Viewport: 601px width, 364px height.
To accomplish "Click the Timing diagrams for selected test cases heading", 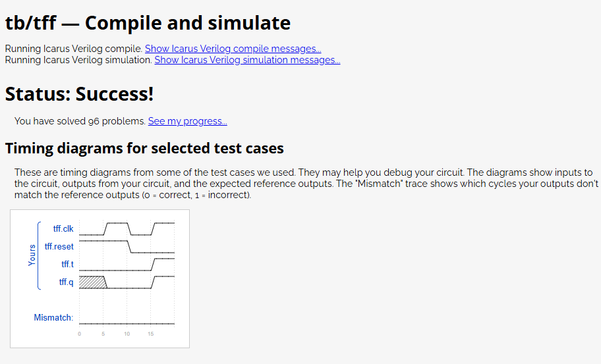I will [x=144, y=148].
